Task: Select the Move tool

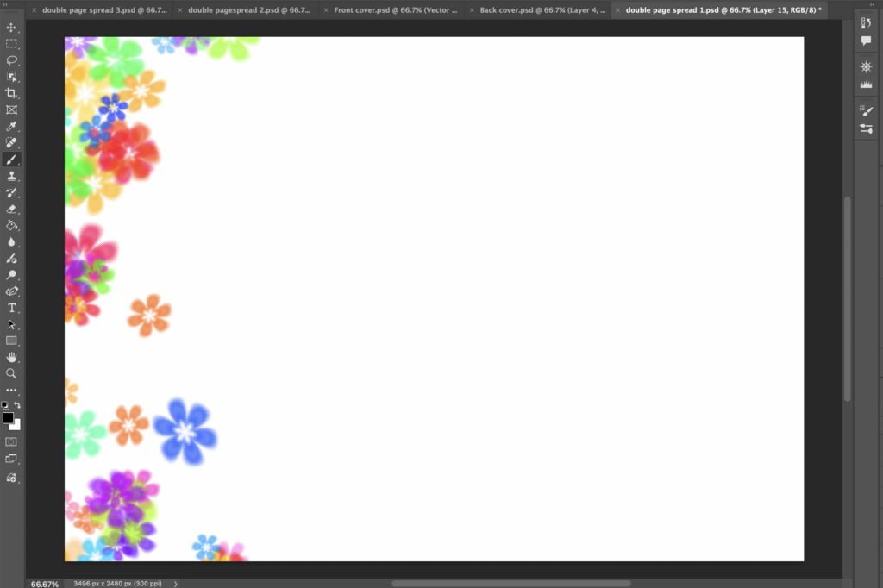Action: 12,28
